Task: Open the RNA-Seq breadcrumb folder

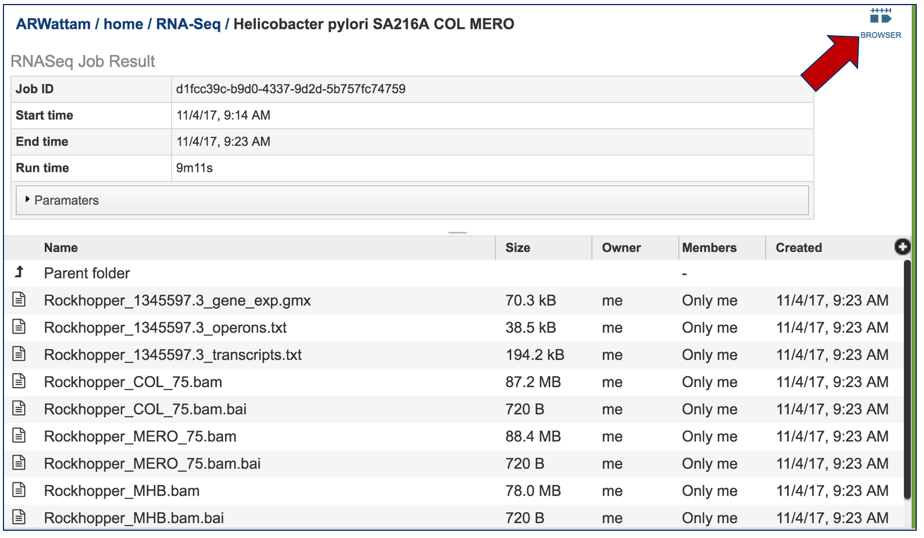Action: 188,24
